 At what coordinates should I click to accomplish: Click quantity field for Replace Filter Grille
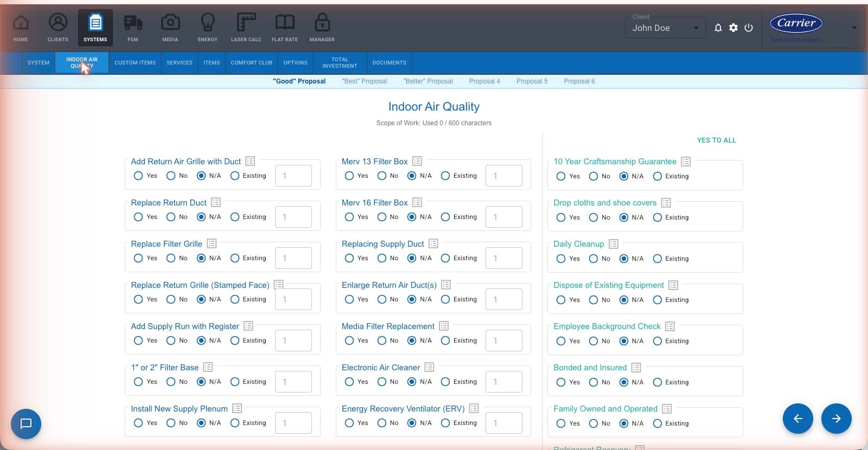click(293, 258)
